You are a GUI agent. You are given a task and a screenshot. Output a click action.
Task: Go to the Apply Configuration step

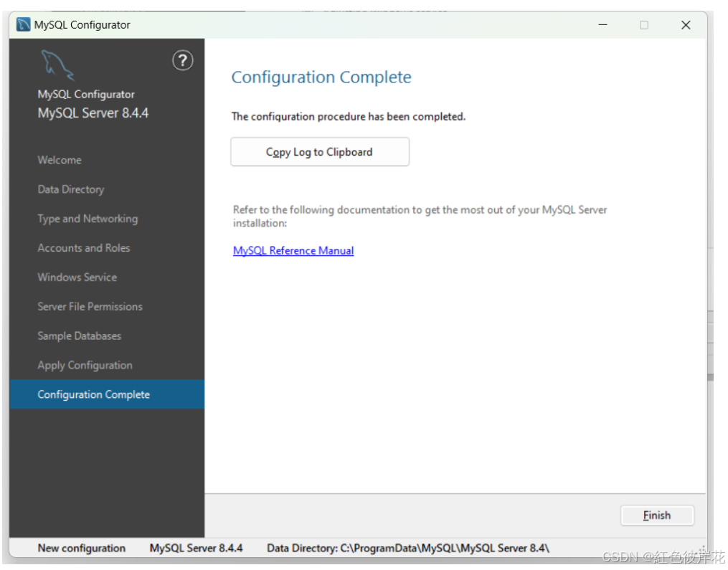(x=85, y=365)
